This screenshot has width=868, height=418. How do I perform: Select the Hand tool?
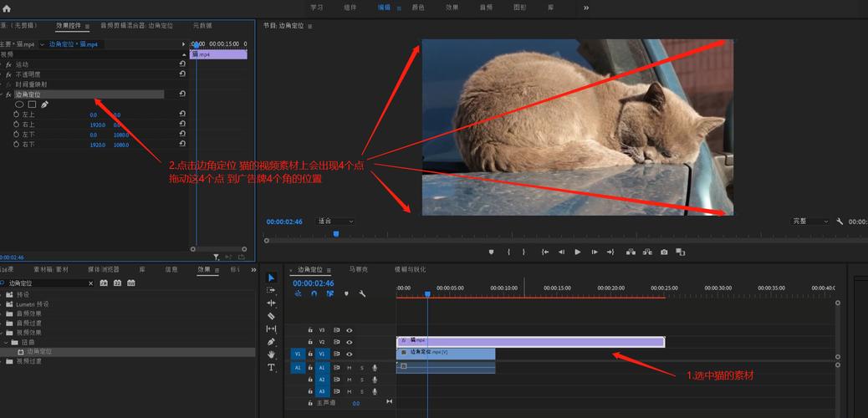271,354
